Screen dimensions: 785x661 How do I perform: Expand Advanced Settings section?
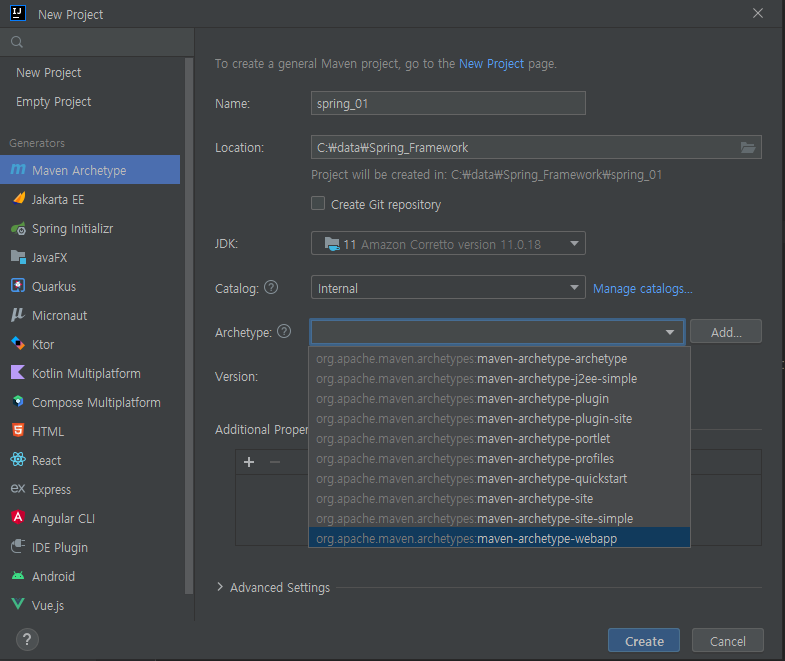pos(220,587)
